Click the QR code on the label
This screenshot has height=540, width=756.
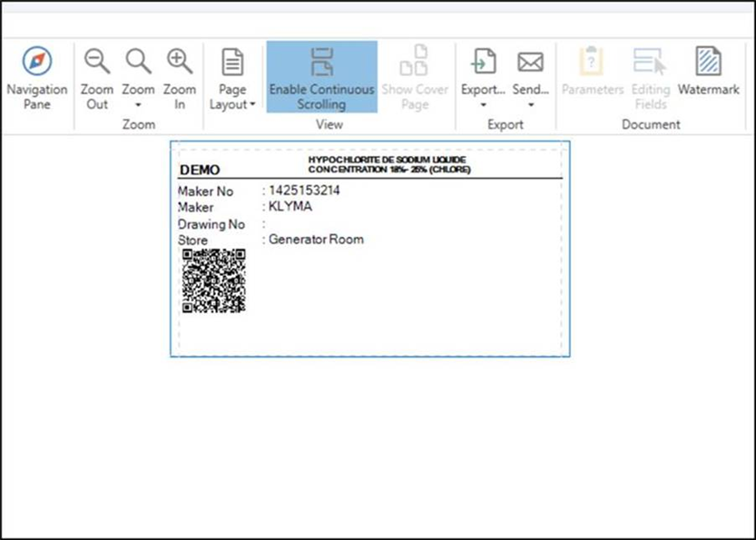[214, 282]
